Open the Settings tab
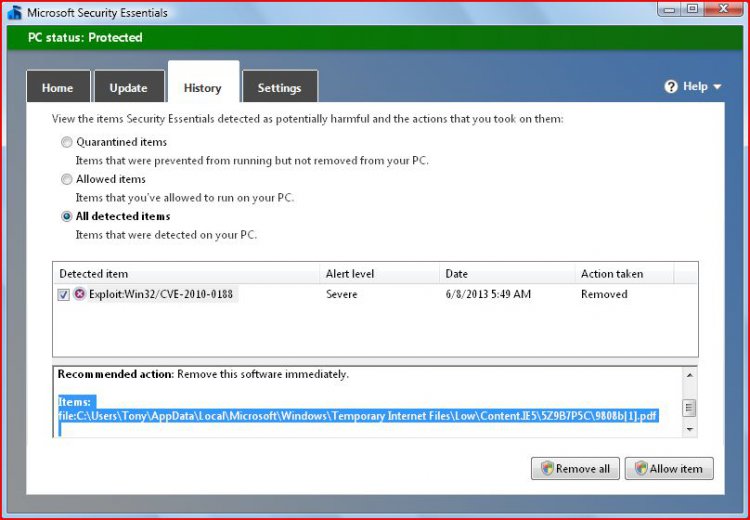This screenshot has height=520, width=750. (x=280, y=87)
